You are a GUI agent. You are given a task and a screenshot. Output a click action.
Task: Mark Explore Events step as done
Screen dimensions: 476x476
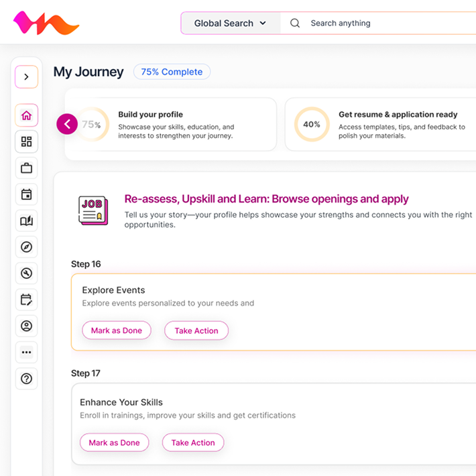[x=117, y=331]
